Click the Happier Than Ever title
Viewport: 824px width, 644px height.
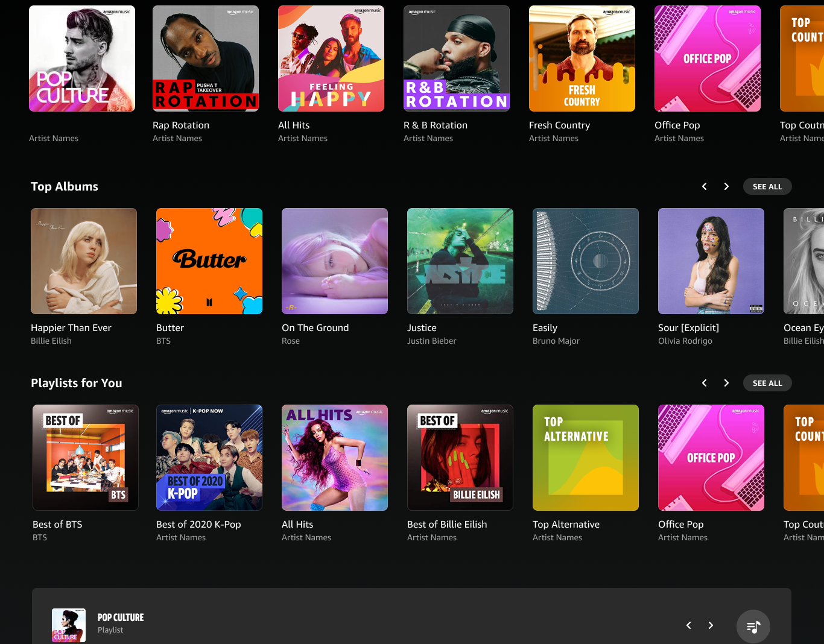tap(71, 328)
